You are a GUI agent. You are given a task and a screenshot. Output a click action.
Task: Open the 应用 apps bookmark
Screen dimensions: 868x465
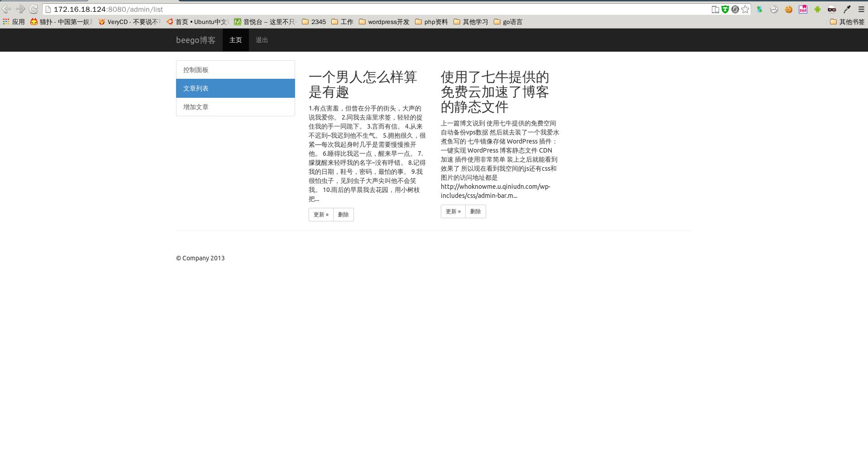tap(14, 22)
